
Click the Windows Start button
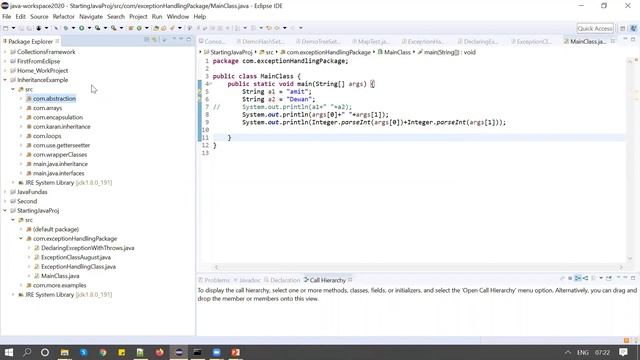(9, 352)
